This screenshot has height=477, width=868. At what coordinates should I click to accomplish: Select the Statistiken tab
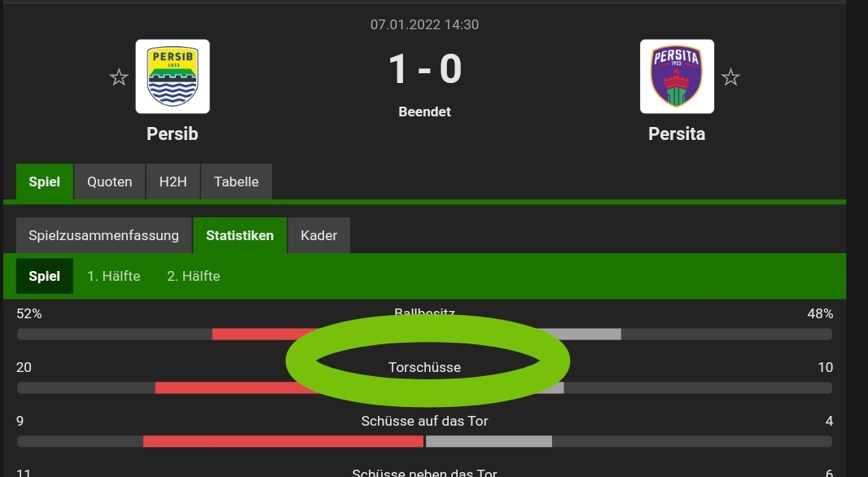click(239, 235)
